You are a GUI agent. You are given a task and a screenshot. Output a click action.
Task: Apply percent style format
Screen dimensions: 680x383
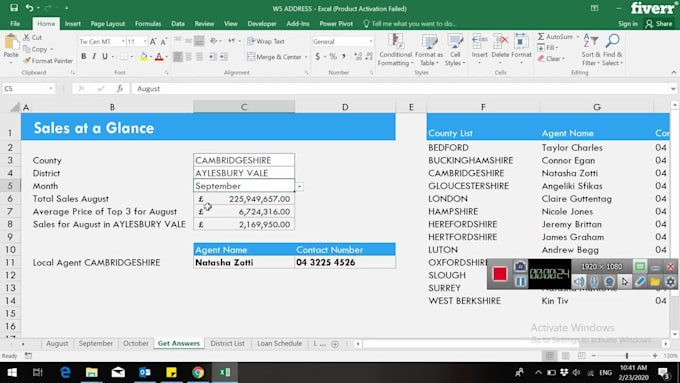[333, 57]
